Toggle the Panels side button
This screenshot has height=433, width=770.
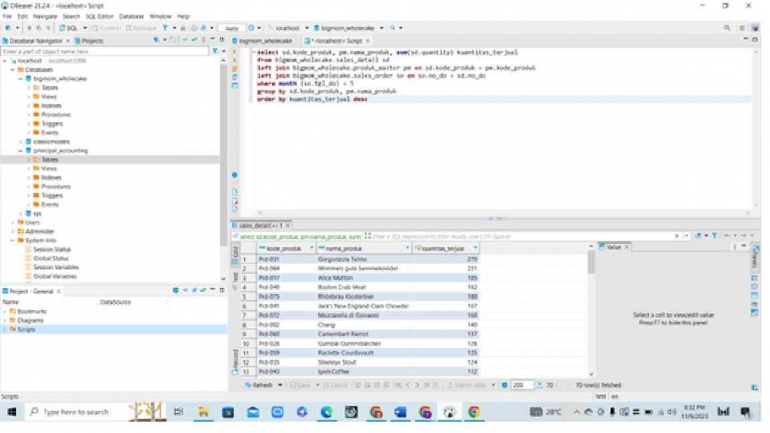tap(755, 257)
